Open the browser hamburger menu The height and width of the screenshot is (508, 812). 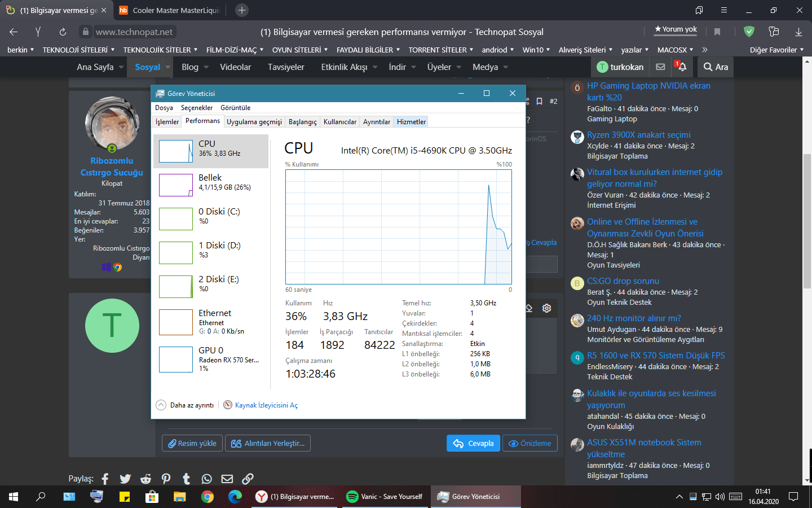(x=724, y=10)
